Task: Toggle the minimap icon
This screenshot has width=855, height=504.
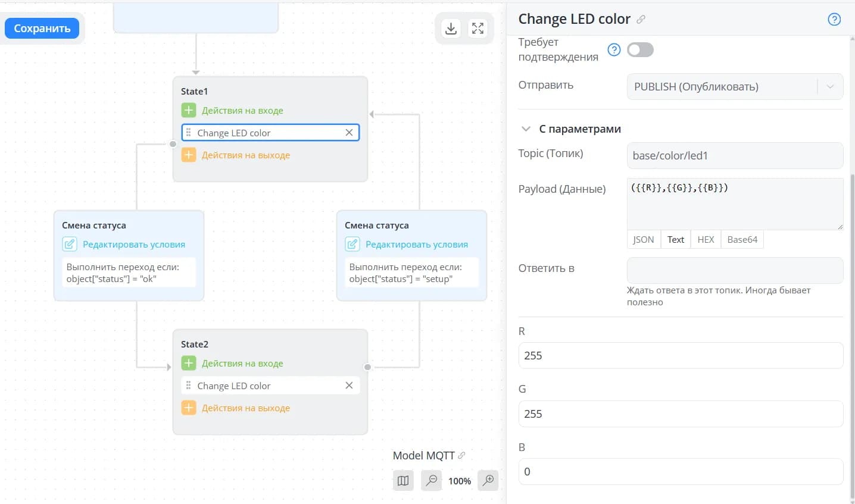Action: coord(403,480)
